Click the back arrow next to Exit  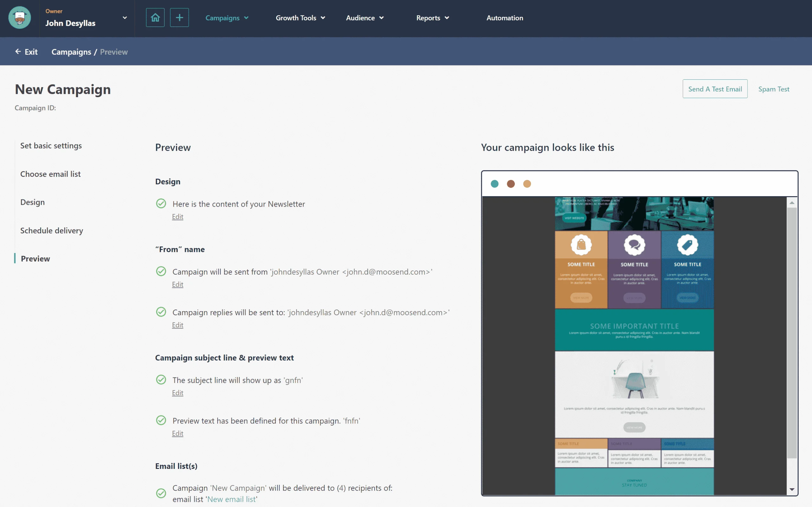(18, 52)
